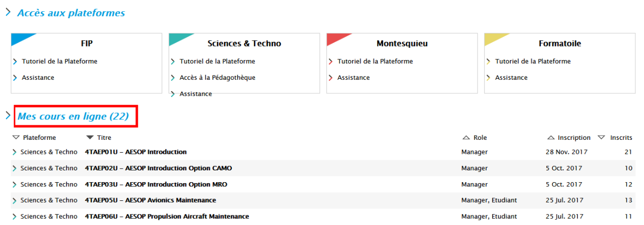Open the Sciences & Techno platform heading

pyautogui.click(x=244, y=43)
